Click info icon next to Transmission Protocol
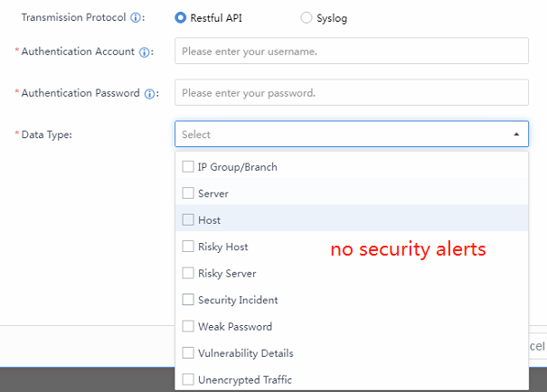 [136, 18]
